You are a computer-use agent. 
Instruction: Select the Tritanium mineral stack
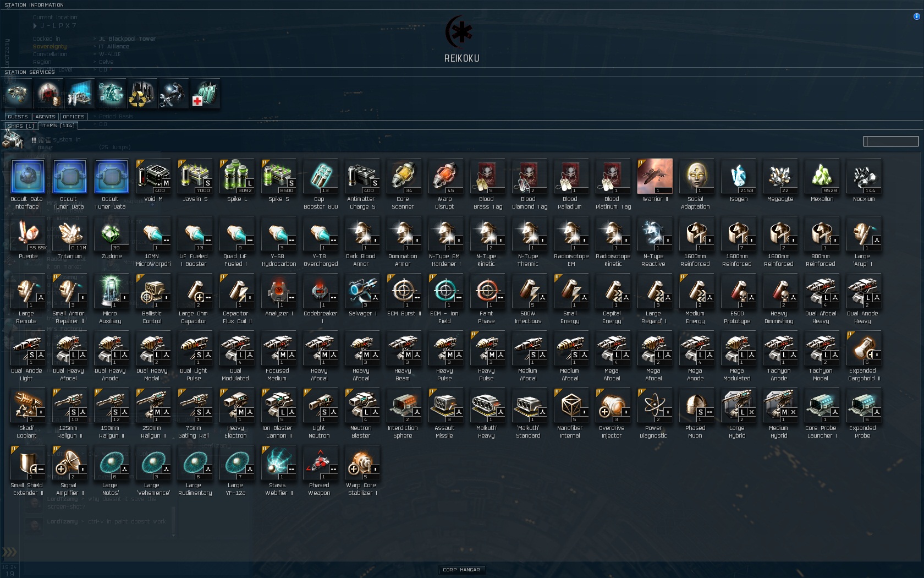69,242
